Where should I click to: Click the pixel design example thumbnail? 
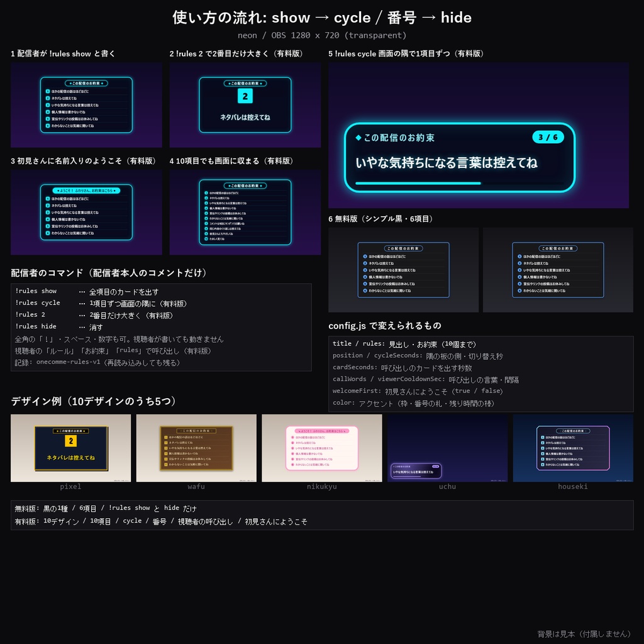[x=70, y=448]
